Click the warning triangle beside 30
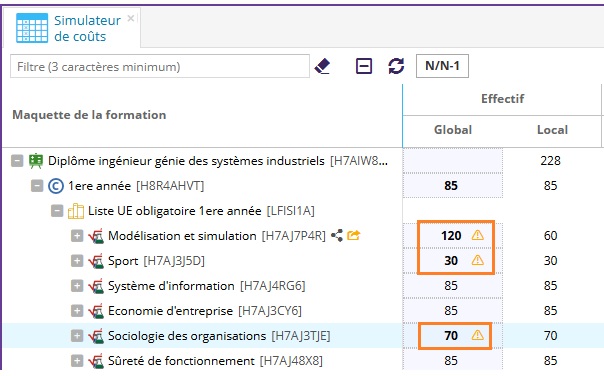The height and width of the screenshot is (376, 604). (478, 260)
